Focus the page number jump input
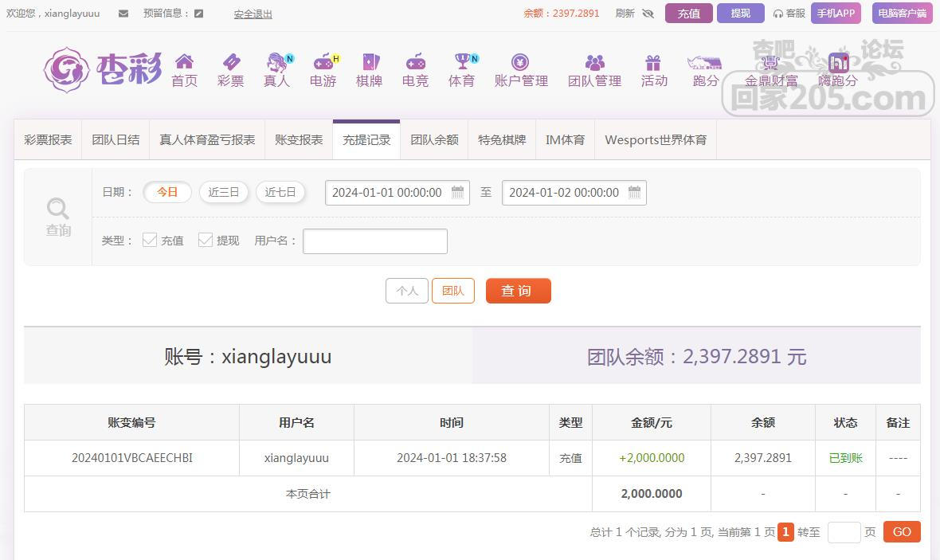The image size is (940, 560). click(x=844, y=532)
